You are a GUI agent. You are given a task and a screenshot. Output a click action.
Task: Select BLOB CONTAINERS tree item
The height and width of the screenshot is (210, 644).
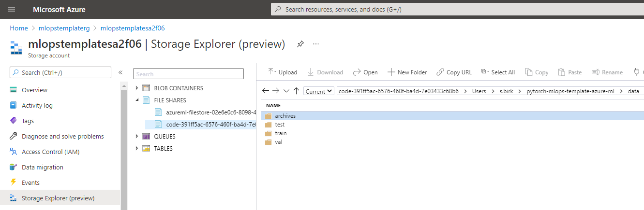coord(179,88)
